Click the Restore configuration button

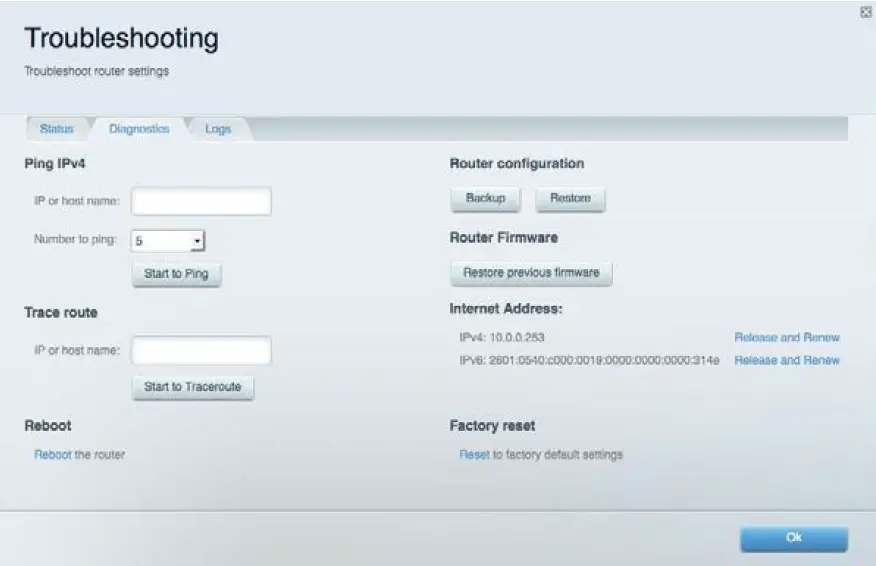click(570, 198)
